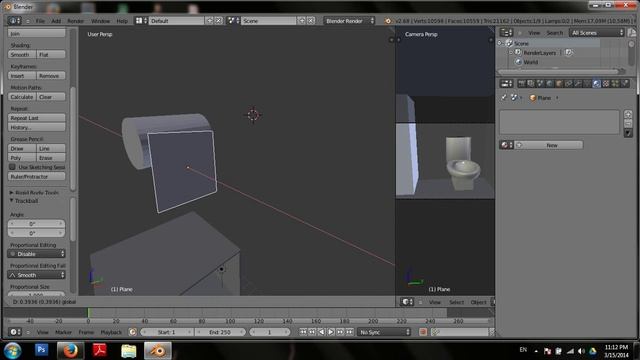
Task: Click the camera viewport editor type icon
Action: click(406, 302)
